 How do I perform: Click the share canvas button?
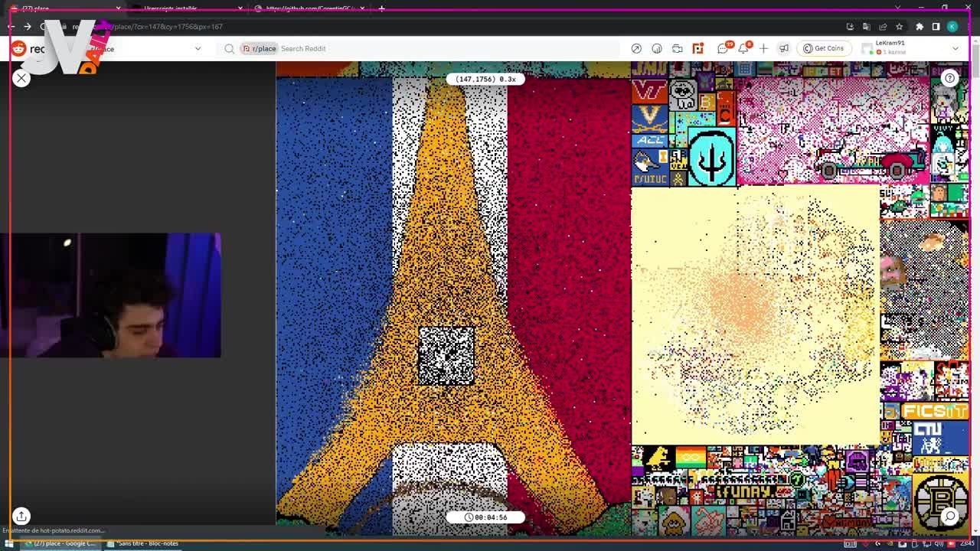pyautogui.click(x=21, y=516)
